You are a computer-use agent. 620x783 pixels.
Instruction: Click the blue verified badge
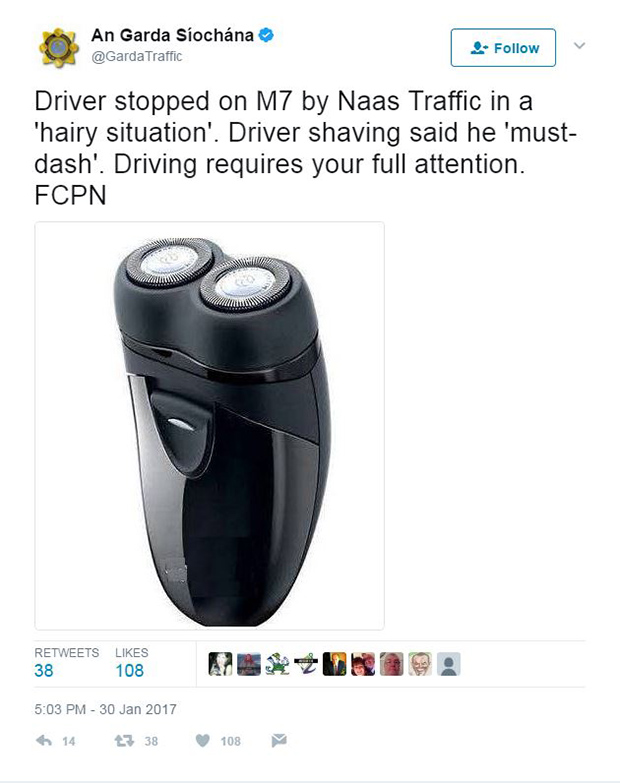pyautogui.click(x=266, y=35)
